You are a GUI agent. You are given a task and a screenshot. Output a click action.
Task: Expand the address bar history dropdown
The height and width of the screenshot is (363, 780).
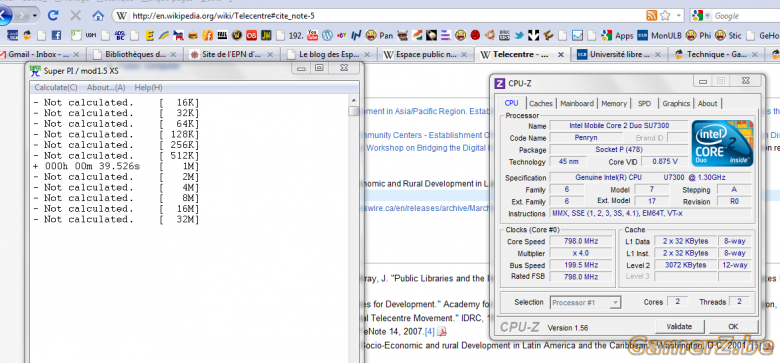pos(679,15)
